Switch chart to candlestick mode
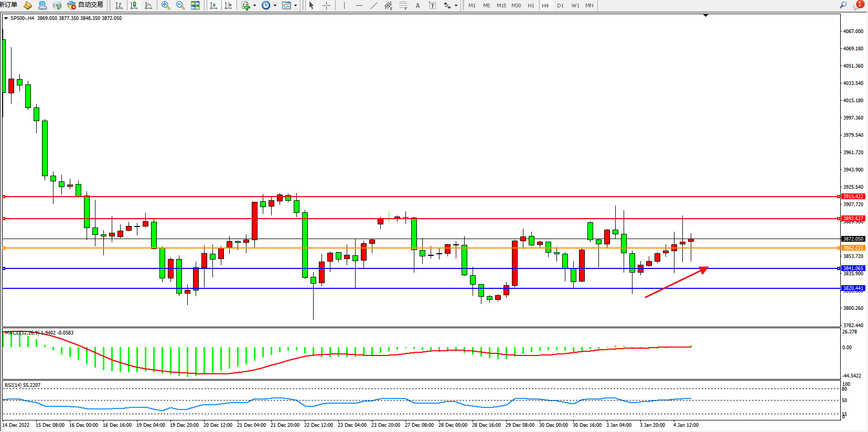The image size is (868, 432). pos(134,5)
